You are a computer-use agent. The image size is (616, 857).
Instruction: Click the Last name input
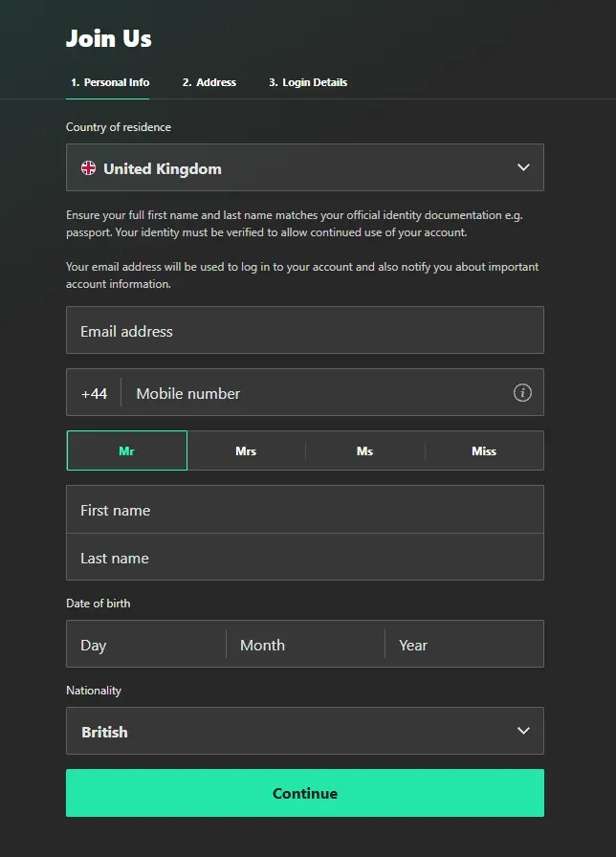point(304,558)
